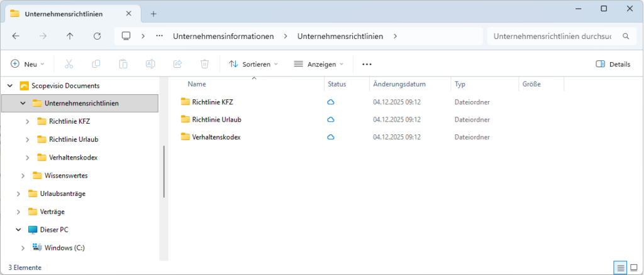Click the Windows (C:) drive icon
Viewport: 644px width, 275px height.
pos(37,247)
